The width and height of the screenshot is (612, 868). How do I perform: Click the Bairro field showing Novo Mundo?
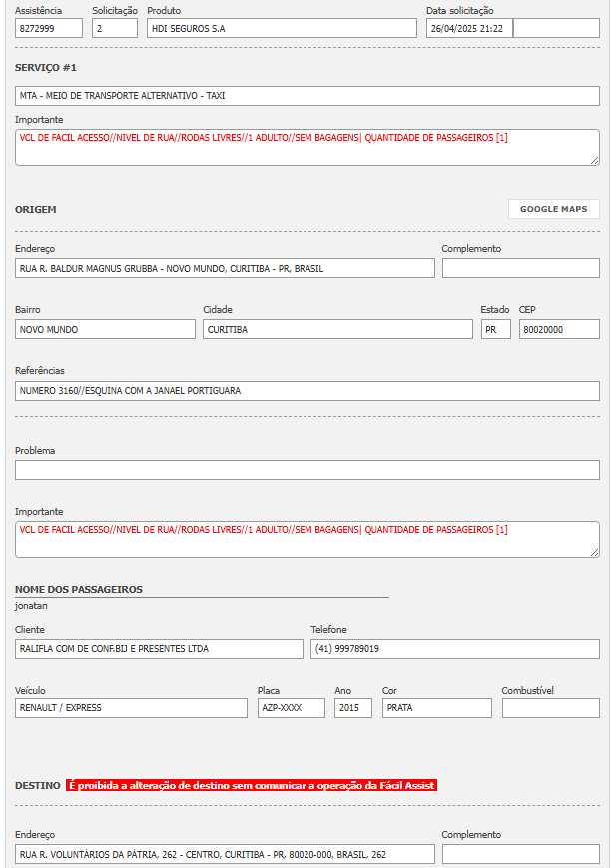coord(105,329)
